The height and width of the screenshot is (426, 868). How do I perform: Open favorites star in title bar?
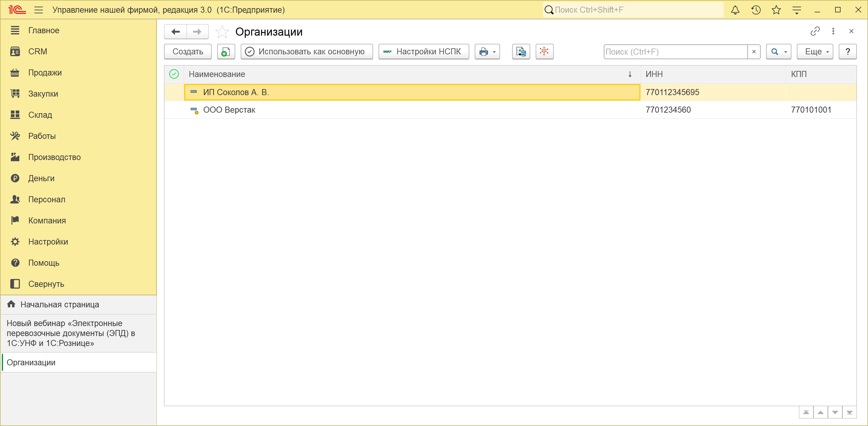tap(776, 10)
